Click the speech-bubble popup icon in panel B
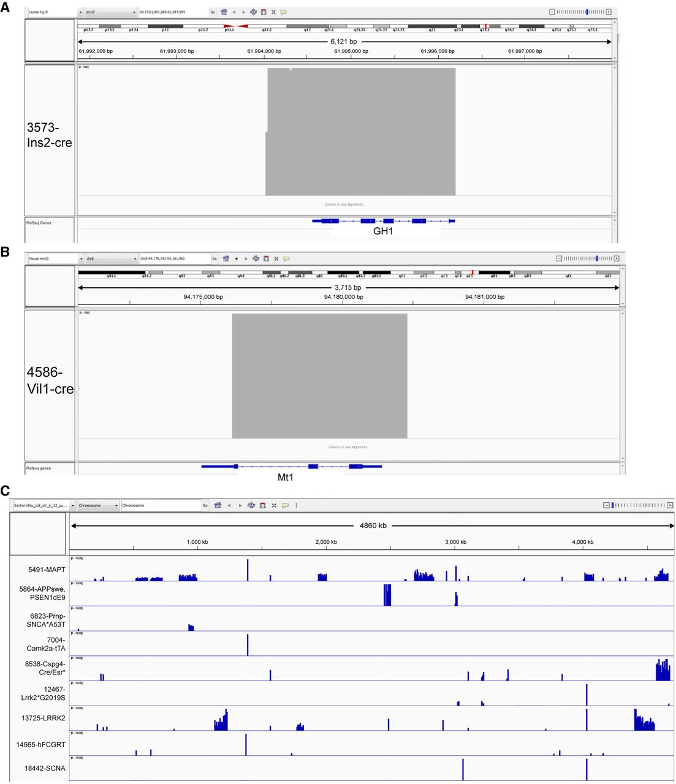Image resolution: width=676 pixels, height=784 pixels. pos(286,258)
